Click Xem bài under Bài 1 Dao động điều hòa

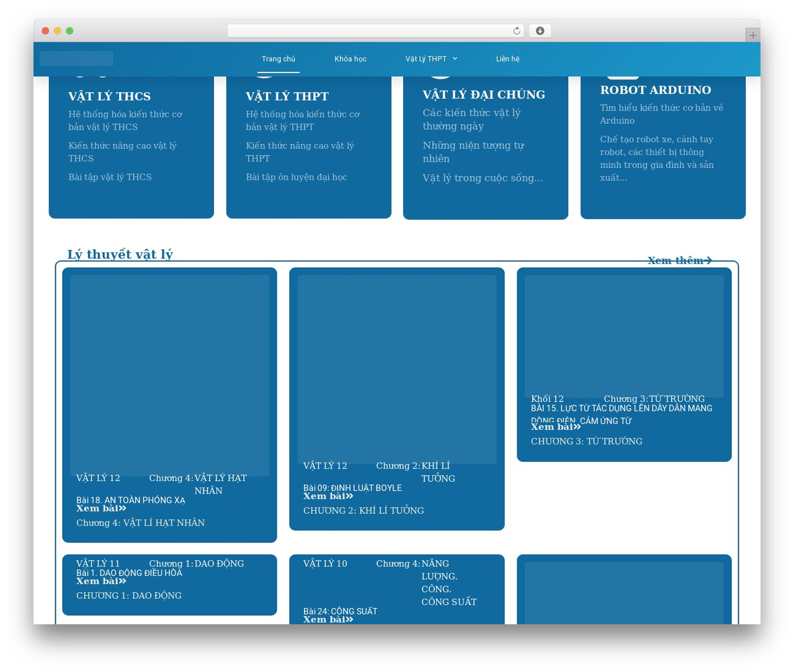[x=101, y=581]
